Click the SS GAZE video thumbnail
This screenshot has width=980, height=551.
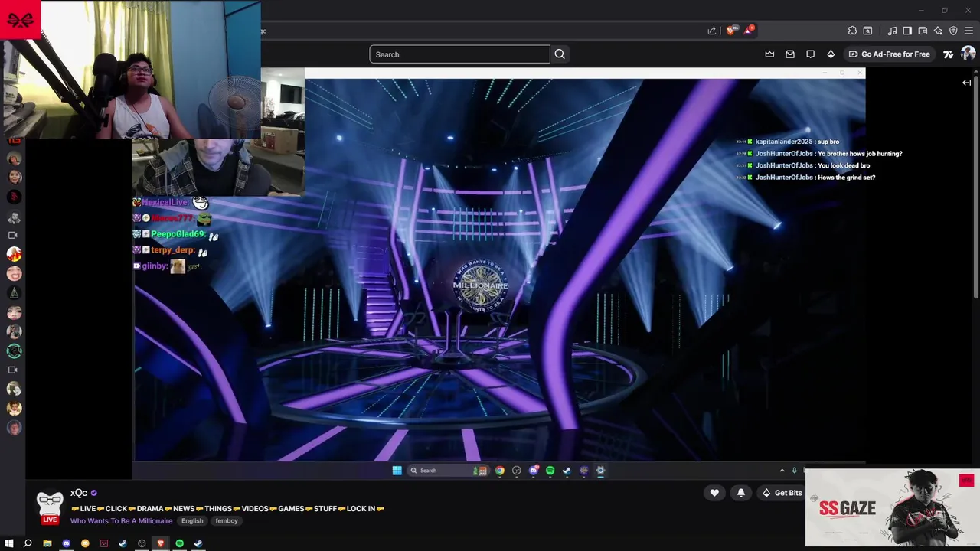[892, 507]
